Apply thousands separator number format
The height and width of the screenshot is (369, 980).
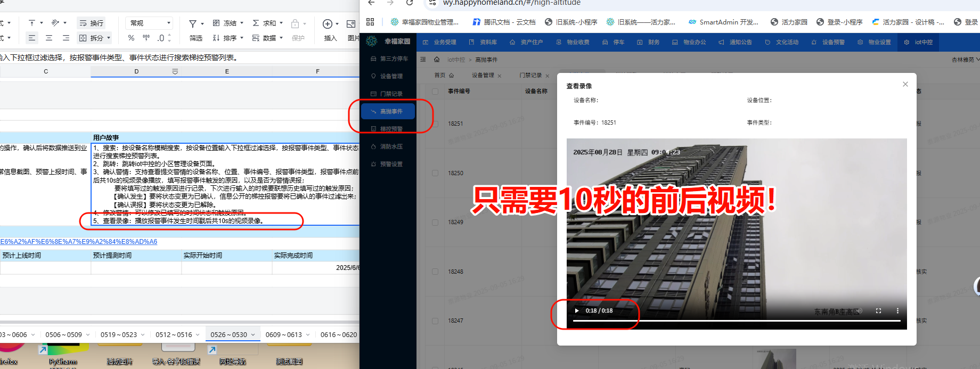coord(146,38)
